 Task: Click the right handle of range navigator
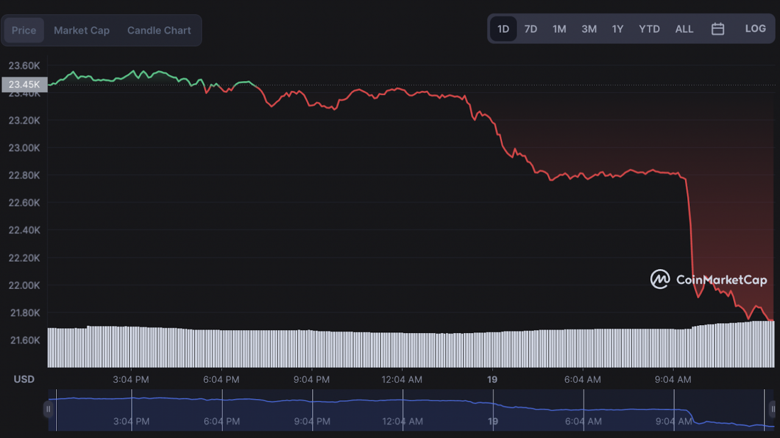pyautogui.click(x=773, y=409)
